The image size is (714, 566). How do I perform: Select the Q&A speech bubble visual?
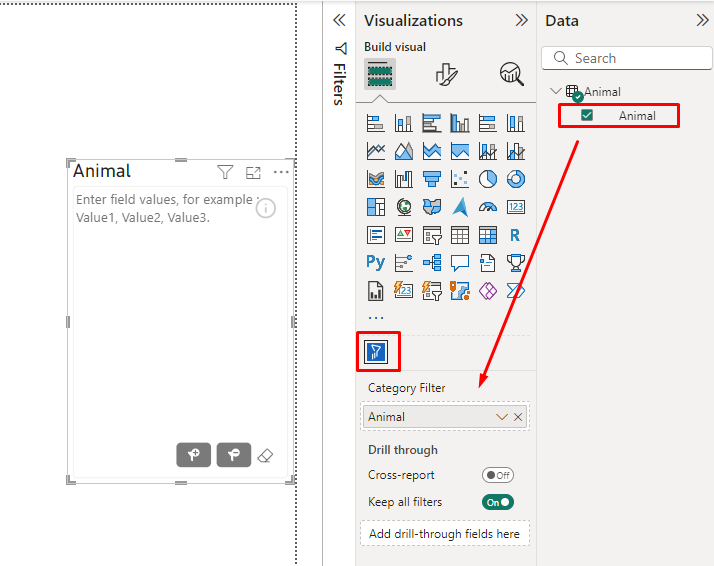460,263
